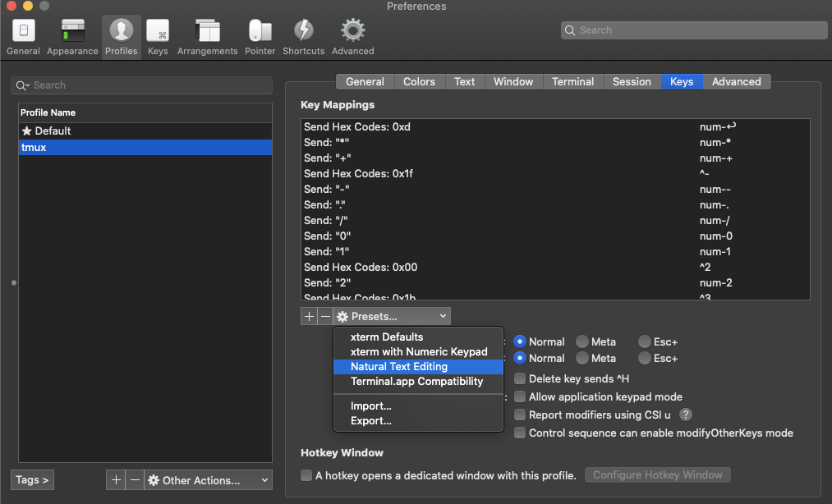Image resolution: width=832 pixels, height=504 pixels.
Task: Choose xterm Defaults preset
Action: (x=418, y=337)
